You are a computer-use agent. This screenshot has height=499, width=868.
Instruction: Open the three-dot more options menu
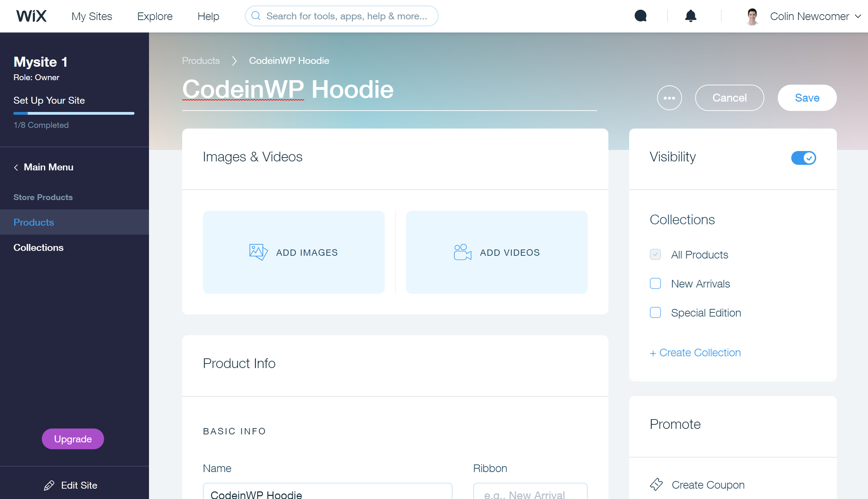[x=669, y=98]
